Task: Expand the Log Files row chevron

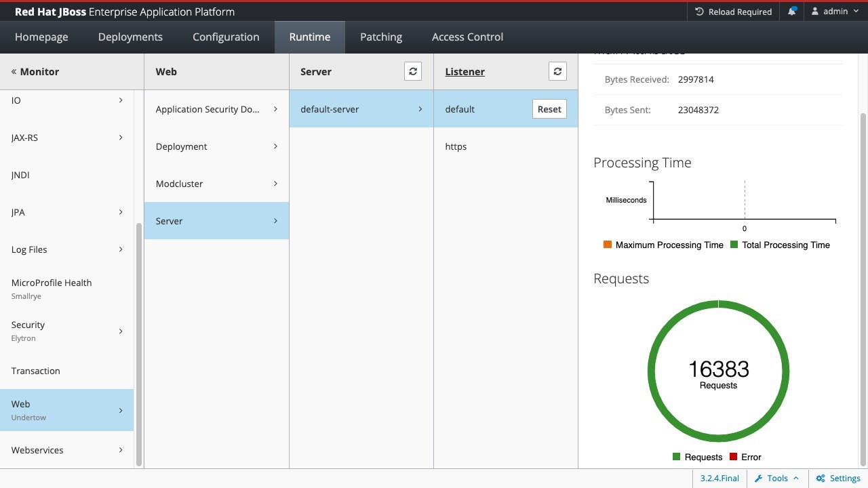Action: [x=121, y=249]
